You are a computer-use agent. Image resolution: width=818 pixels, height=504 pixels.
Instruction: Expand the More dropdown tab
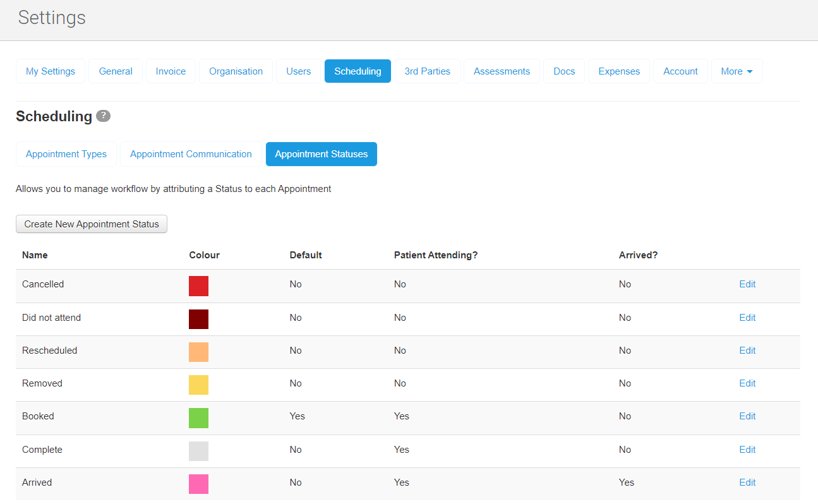click(x=737, y=71)
